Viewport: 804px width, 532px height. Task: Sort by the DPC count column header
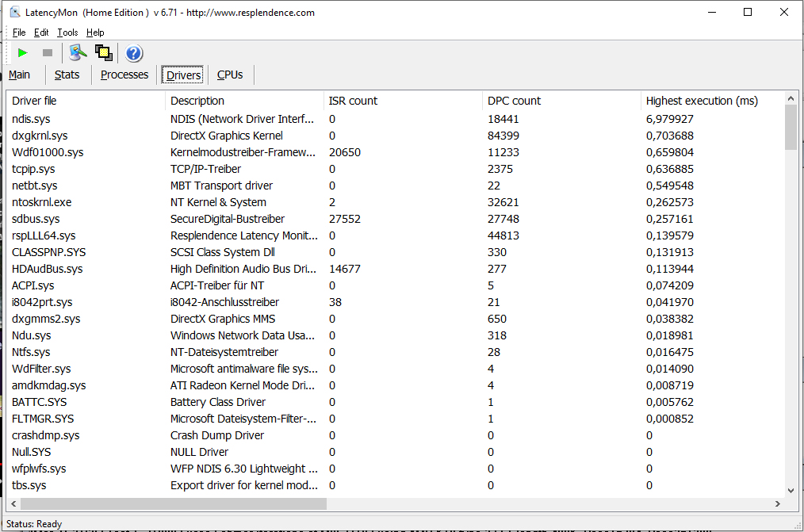[x=514, y=101]
